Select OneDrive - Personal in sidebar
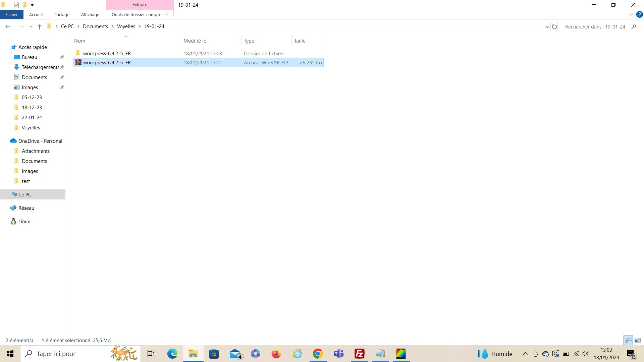Viewport: 644px width, 362px height. pyautogui.click(x=40, y=141)
